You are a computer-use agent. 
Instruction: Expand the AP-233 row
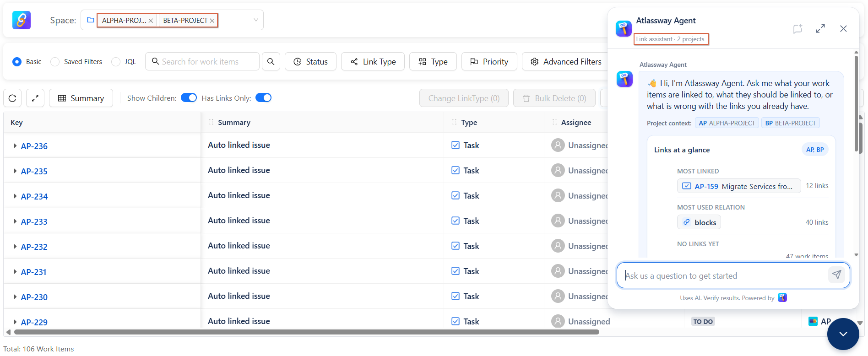pyautogui.click(x=15, y=221)
